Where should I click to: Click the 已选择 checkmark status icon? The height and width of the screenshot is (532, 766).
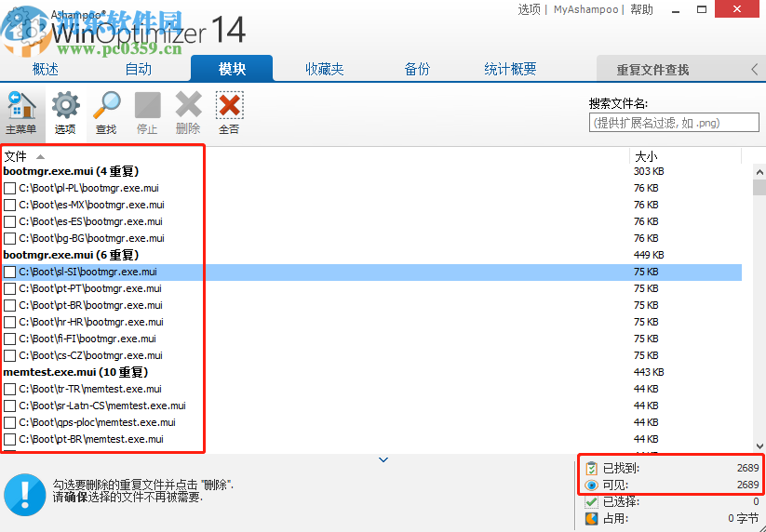point(591,501)
